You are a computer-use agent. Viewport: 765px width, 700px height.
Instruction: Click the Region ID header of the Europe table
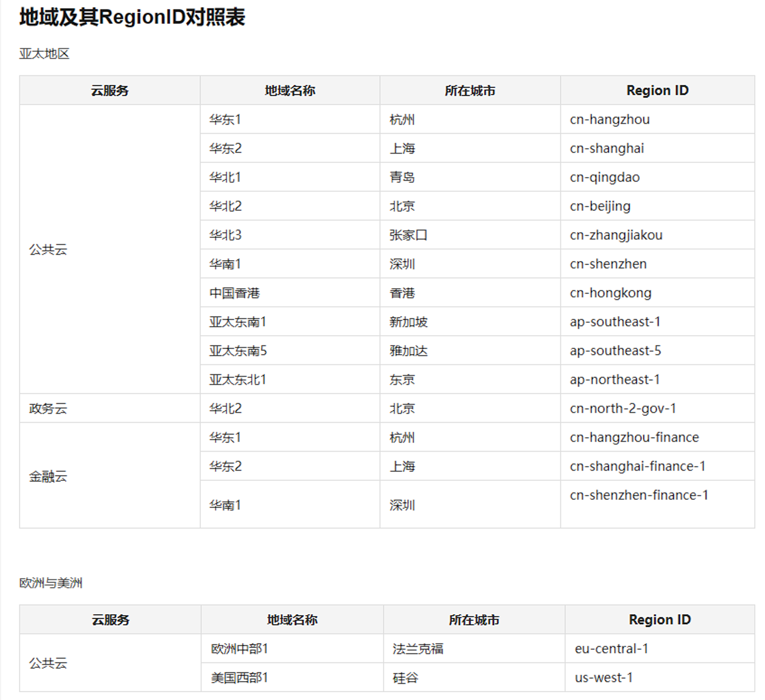[x=660, y=619]
